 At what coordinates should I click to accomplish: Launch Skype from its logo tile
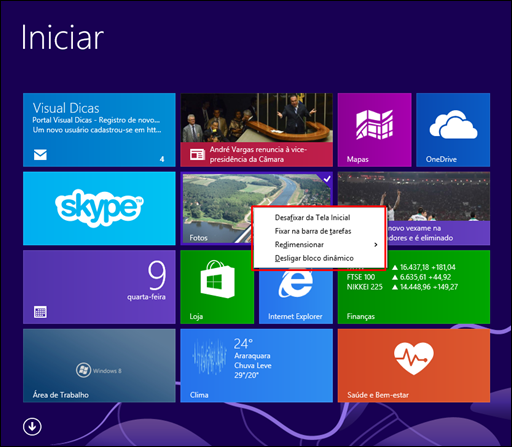coord(99,208)
